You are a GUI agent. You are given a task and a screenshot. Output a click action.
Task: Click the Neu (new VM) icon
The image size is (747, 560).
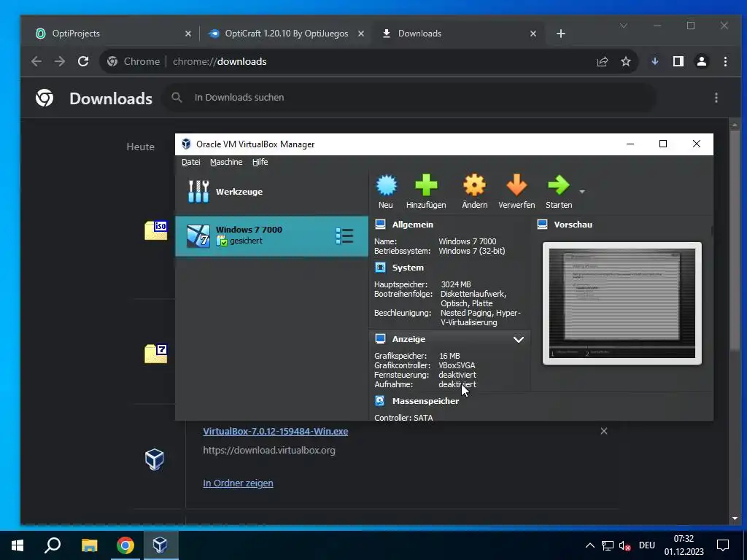tap(386, 185)
